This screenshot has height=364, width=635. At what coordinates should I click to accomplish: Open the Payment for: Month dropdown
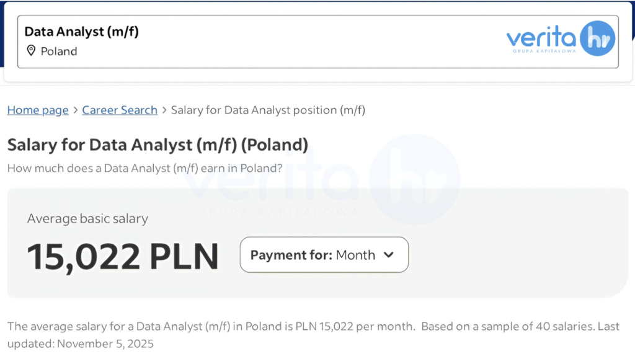[x=324, y=255]
